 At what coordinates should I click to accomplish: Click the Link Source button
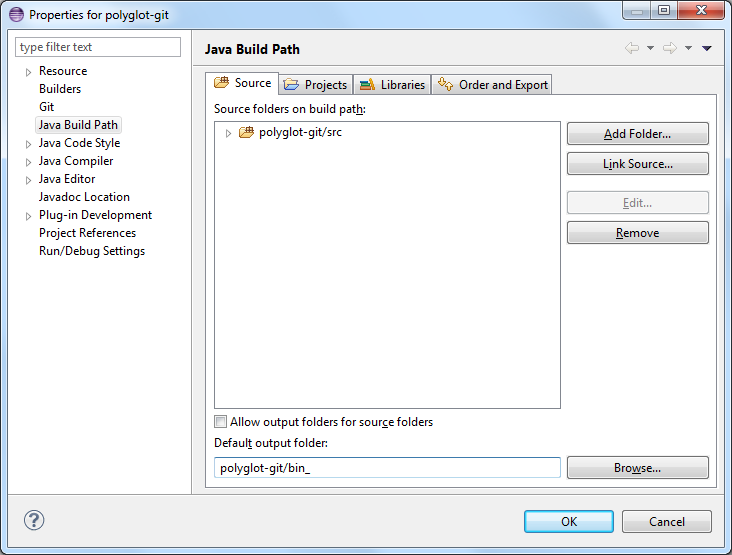(x=637, y=164)
